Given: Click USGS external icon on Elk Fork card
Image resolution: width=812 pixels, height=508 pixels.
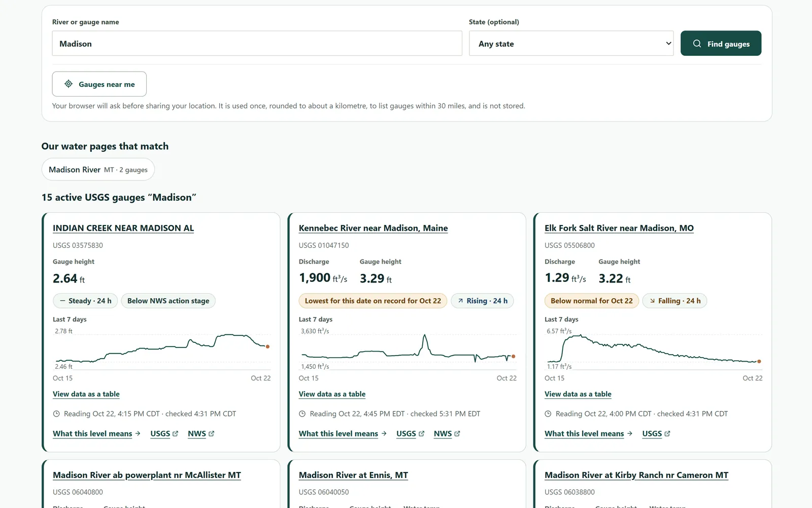Looking at the screenshot, I should (x=667, y=434).
